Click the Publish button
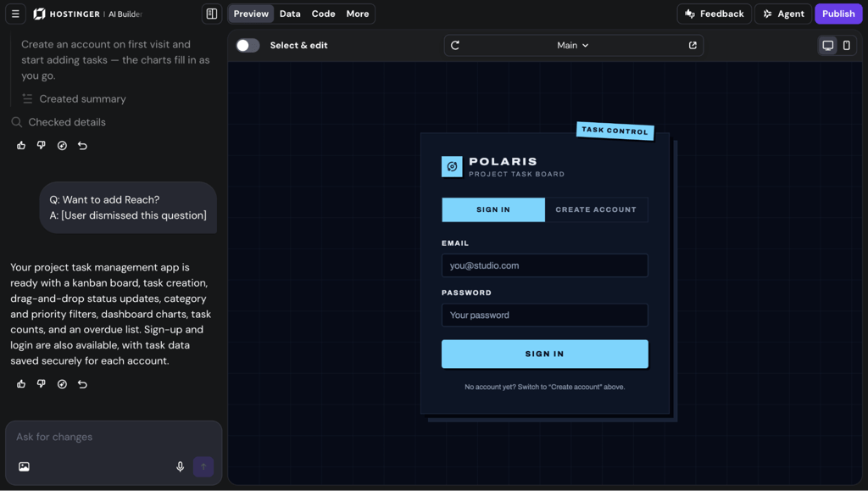868x491 pixels. pos(838,14)
